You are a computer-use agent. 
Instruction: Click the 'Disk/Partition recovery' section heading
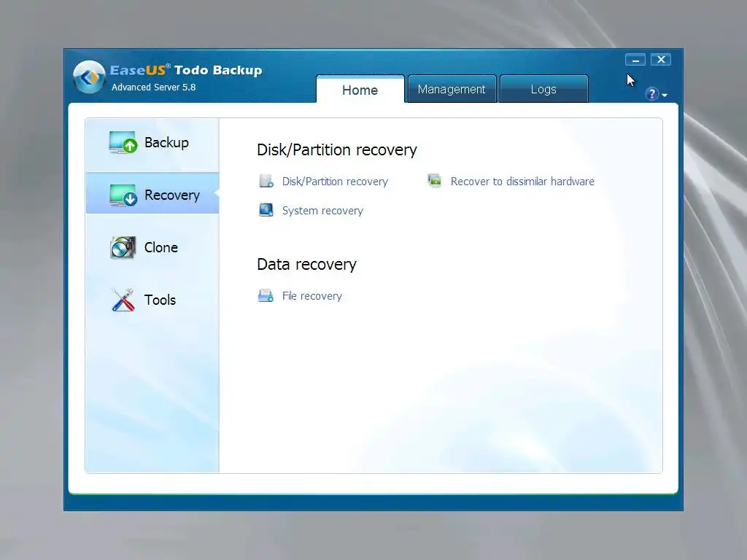(337, 150)
